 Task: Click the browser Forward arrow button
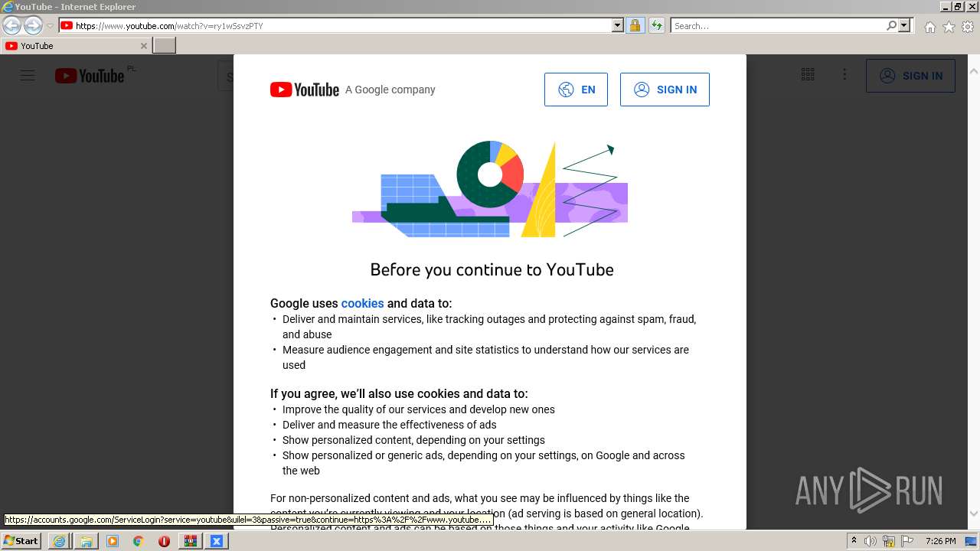[33, 25]
